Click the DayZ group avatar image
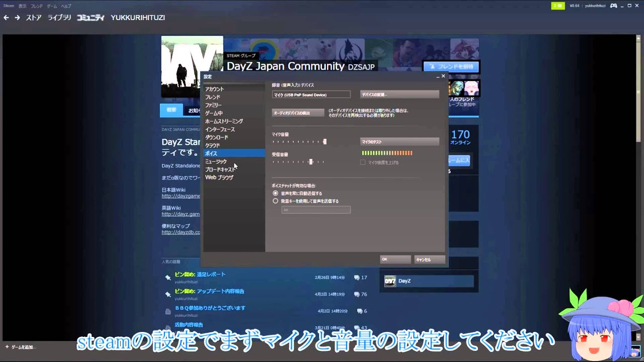 (x=192, y=66)
